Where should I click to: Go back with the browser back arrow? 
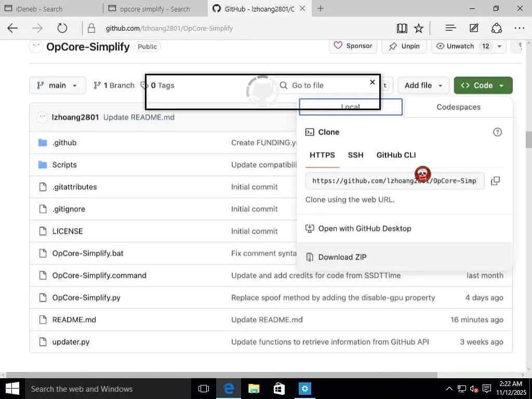tap(12, 28)
